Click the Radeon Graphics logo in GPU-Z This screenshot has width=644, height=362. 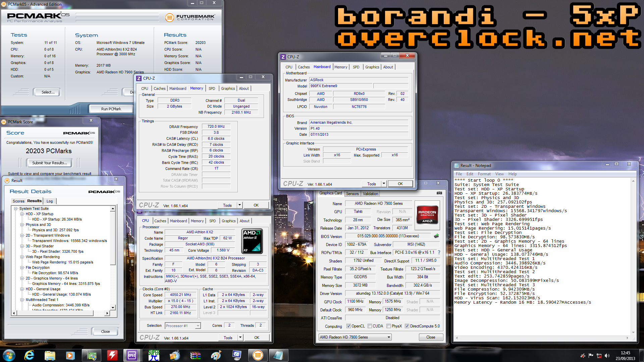pos(427,215)
